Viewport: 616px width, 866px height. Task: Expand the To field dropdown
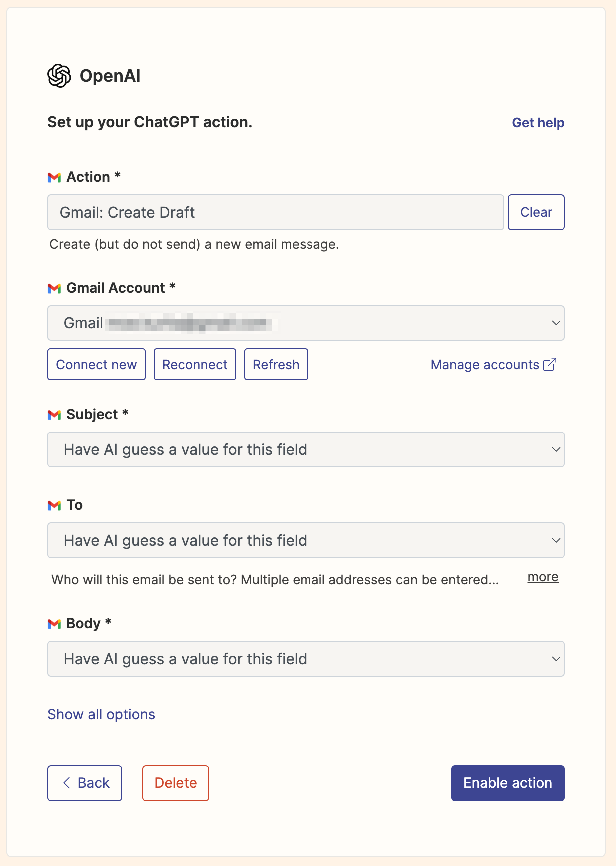point(306,540)
